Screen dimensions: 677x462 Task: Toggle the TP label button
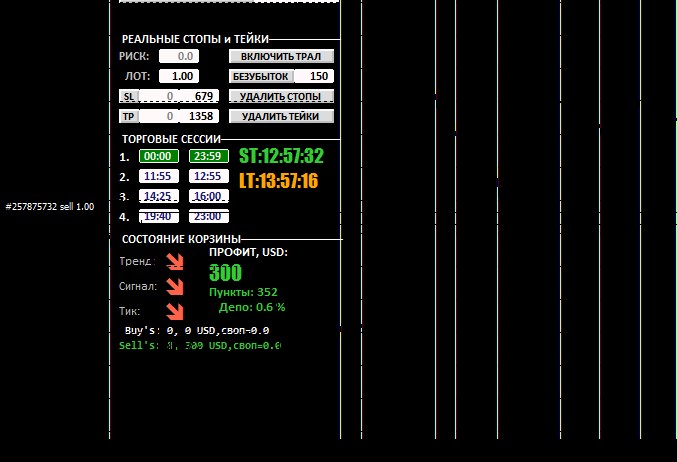pos(128,116)
